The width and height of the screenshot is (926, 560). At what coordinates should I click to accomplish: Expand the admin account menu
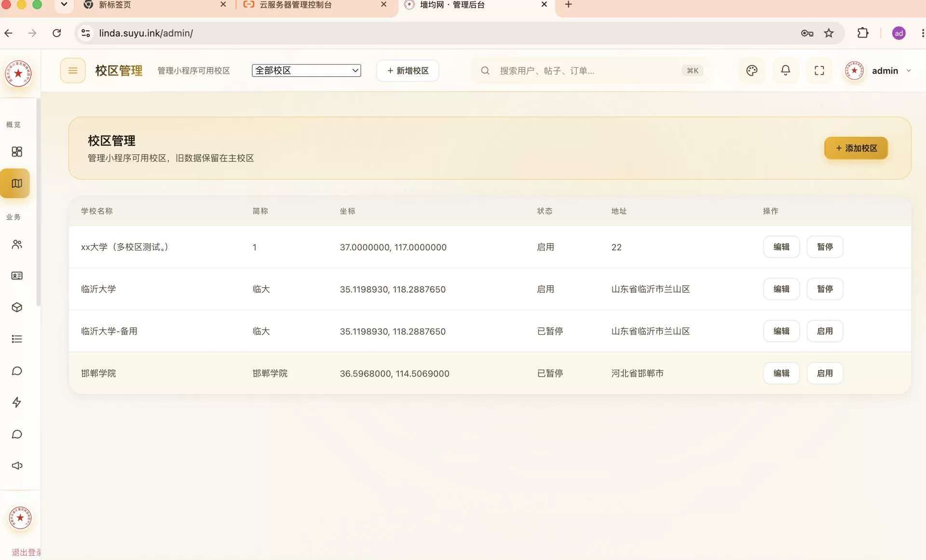click(x=878, y=71)
